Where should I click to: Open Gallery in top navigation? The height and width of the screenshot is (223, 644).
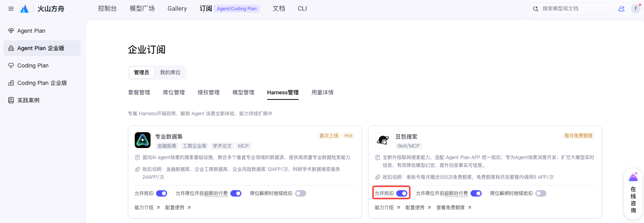point(177,9)
